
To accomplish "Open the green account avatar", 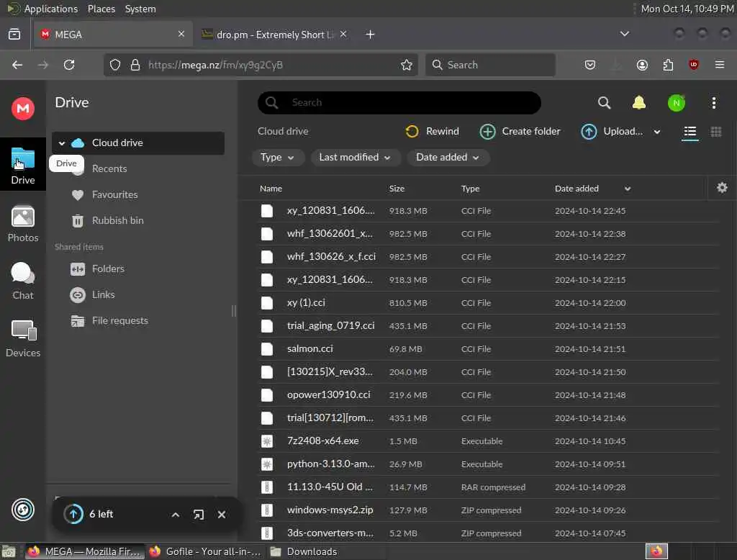I will (x=677, y=103).
